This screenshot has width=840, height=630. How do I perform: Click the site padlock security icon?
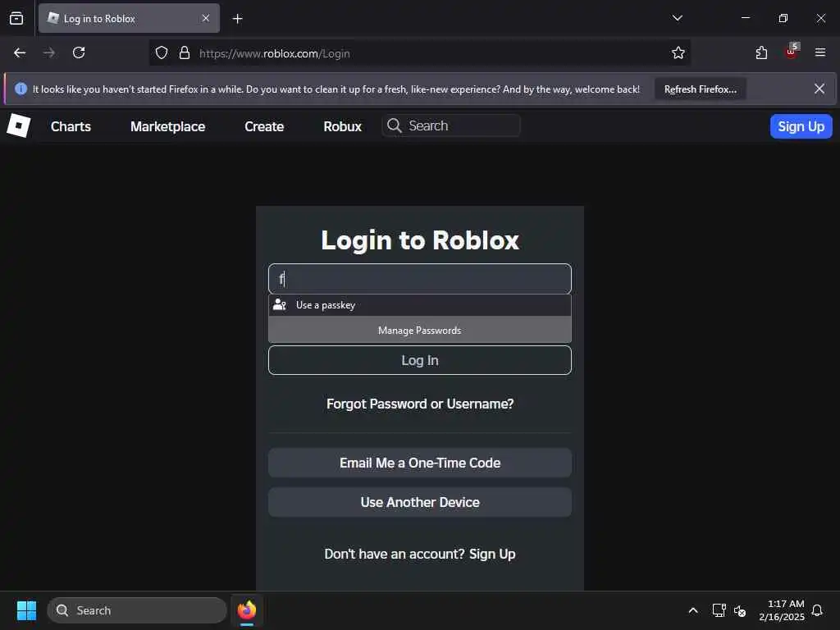pyautogui.click(x=185, y=52)
